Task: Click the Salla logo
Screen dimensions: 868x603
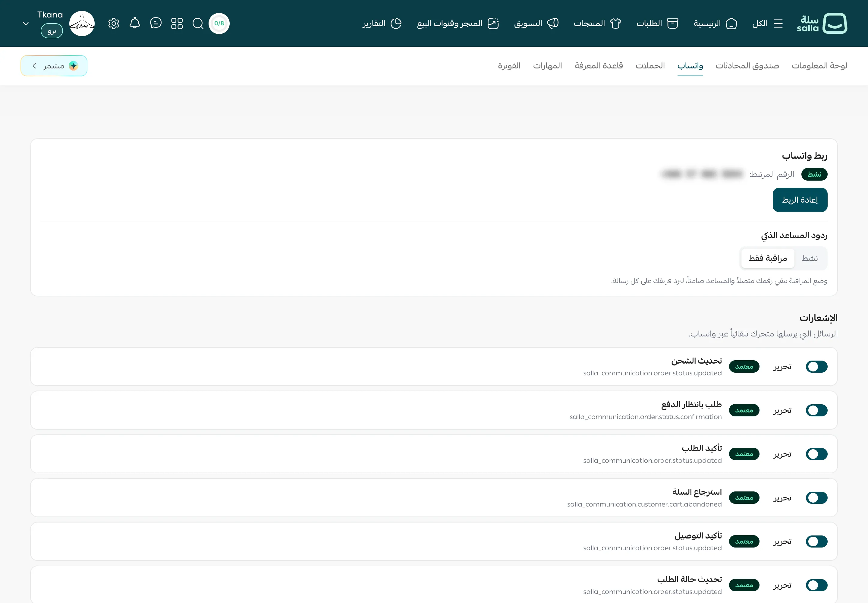Action: tap(822, 24)
